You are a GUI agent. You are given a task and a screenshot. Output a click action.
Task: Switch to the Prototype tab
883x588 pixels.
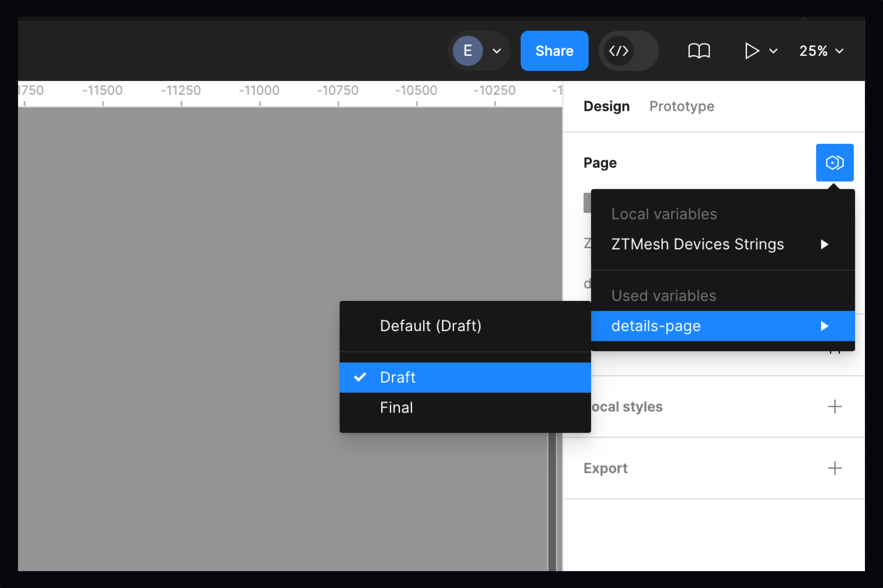681,107
